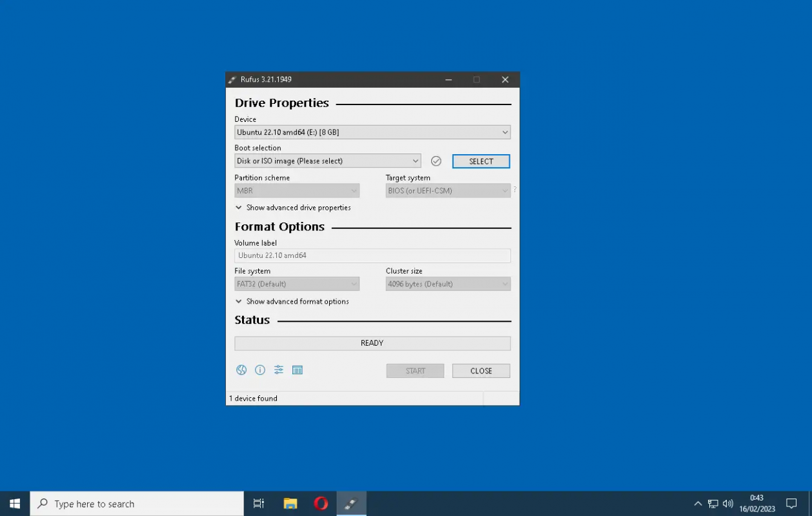
Task: Open the Boot selection dropdown
Action: click(328, 161)
